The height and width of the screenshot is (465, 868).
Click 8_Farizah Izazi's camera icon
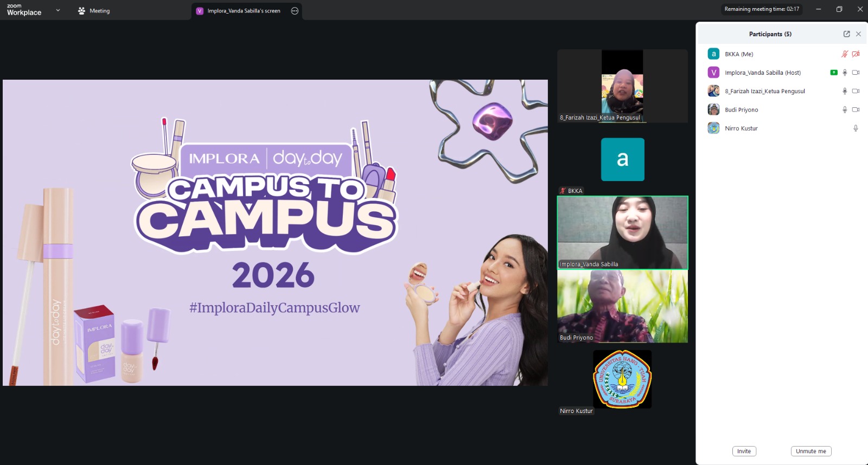point(856,91)
